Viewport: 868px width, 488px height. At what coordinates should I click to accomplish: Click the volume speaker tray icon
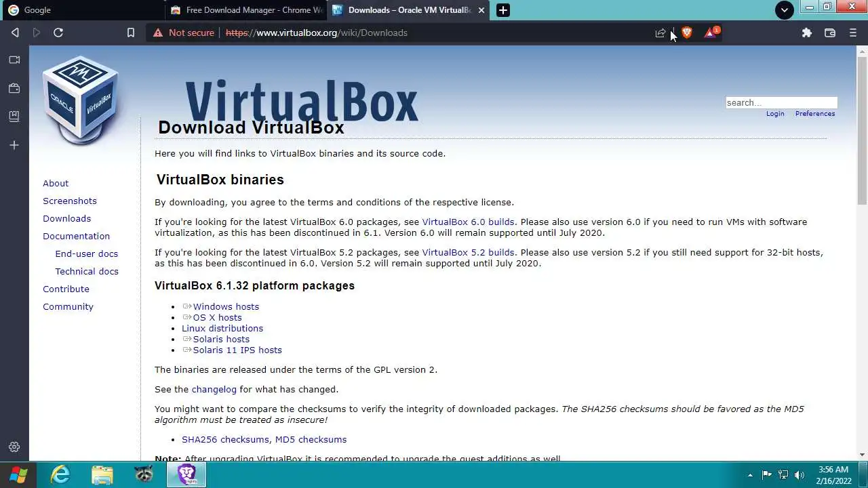tap(800, 474)
